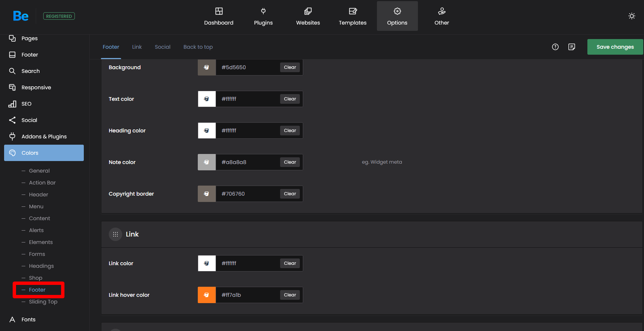Screen dimensions: 644x331
Task: Open the General colors submenu
Action: click(39, 171)
